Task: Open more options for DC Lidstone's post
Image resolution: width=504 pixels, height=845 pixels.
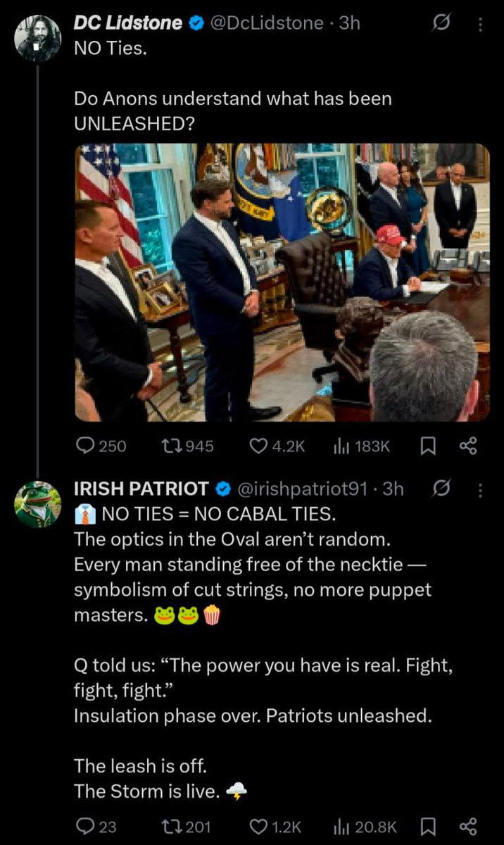Action: (481, 23)
